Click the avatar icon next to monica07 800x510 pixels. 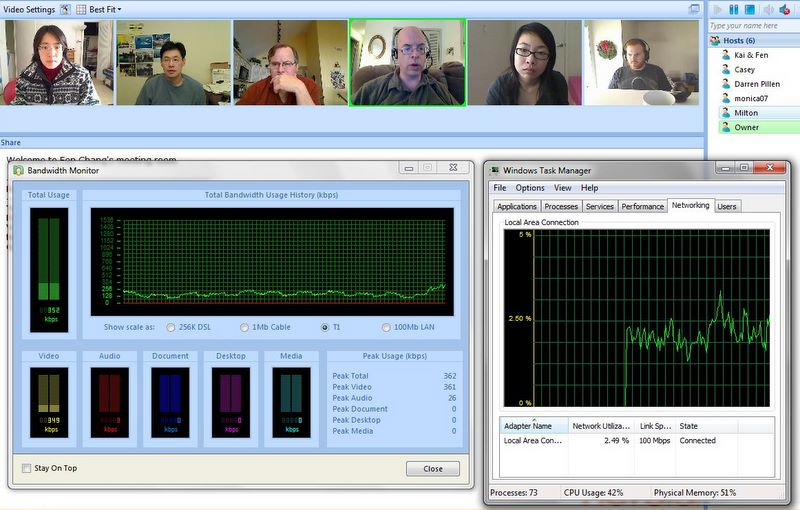[726, 98]
